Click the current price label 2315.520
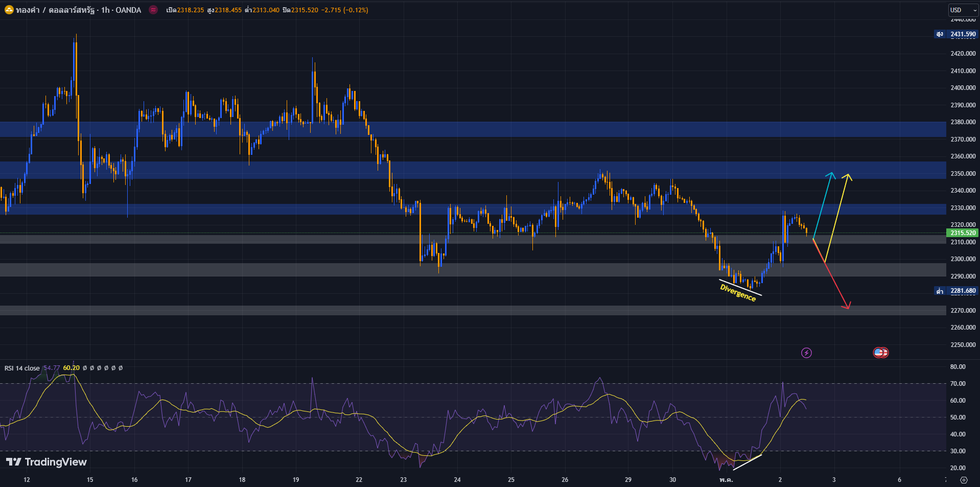This screenshot has height=487, width=980. (963, 233)
